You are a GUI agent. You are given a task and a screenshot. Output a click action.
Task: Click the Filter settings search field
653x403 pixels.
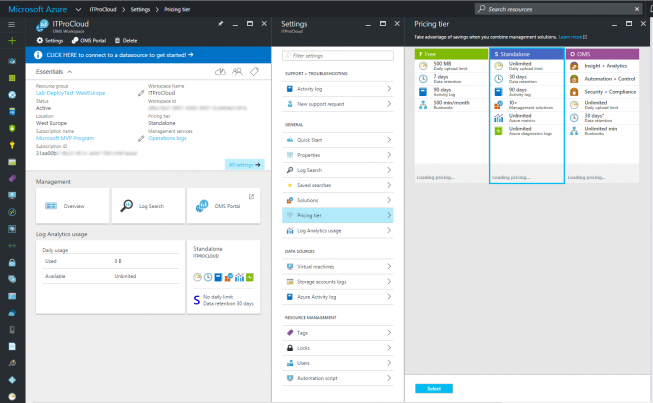(x=338, y=55)
